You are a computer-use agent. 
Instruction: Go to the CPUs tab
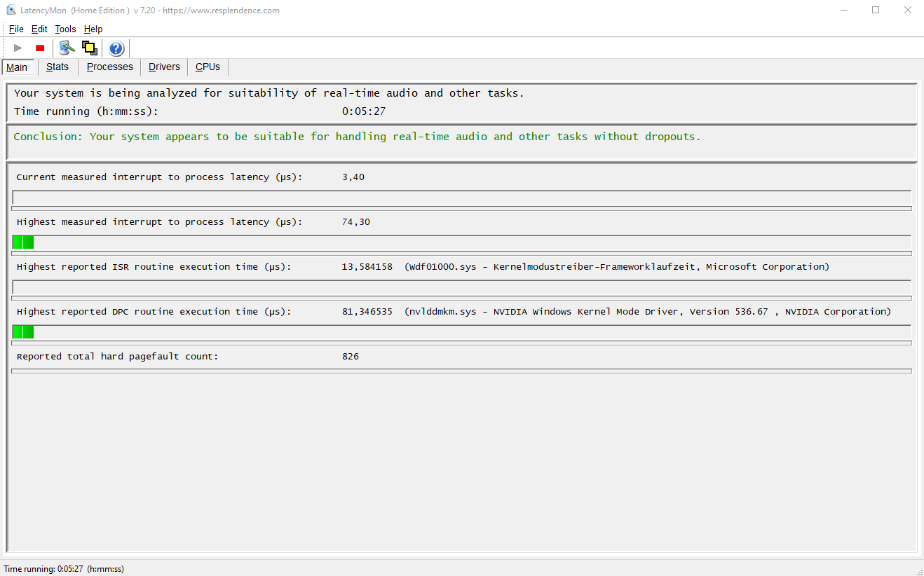(x=208, y=67)
